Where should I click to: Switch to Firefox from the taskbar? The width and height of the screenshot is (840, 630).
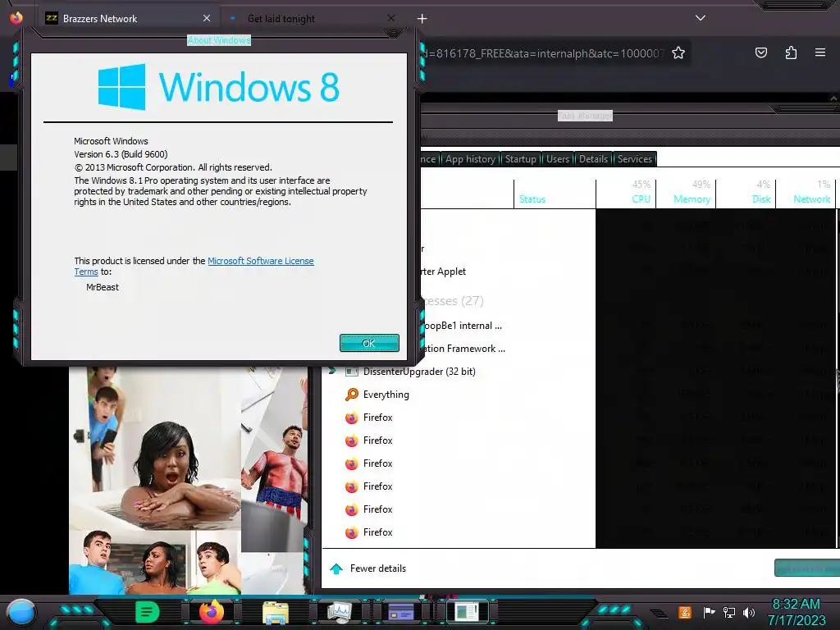pos(212,612)
